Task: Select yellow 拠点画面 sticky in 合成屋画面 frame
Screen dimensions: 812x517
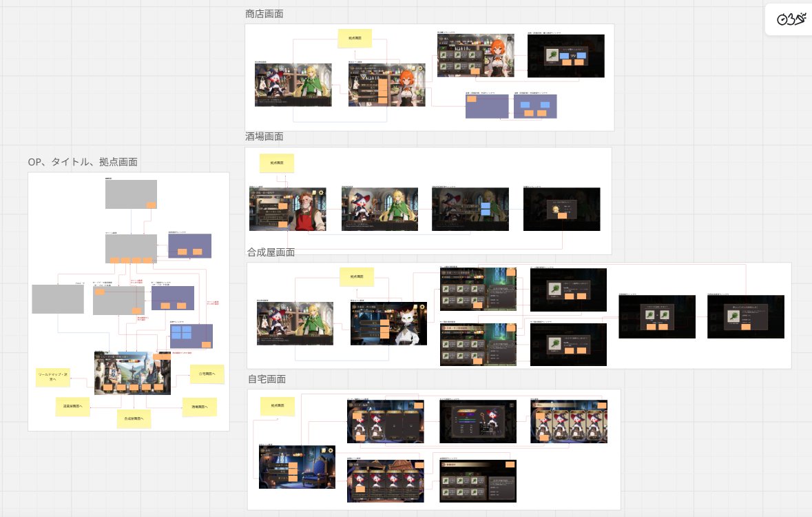Action: 356,277
